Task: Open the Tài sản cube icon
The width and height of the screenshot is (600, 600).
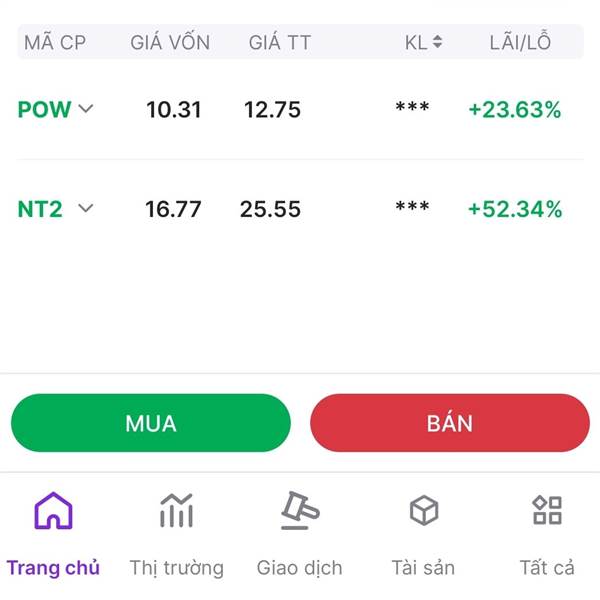Action: pyautogui.click(x=424, y=511)
